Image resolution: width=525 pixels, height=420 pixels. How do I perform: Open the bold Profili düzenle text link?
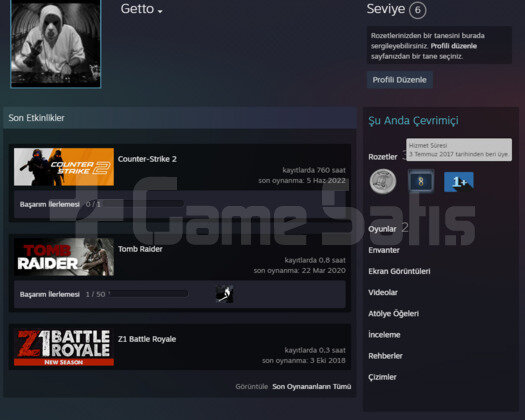coord(453,46)
